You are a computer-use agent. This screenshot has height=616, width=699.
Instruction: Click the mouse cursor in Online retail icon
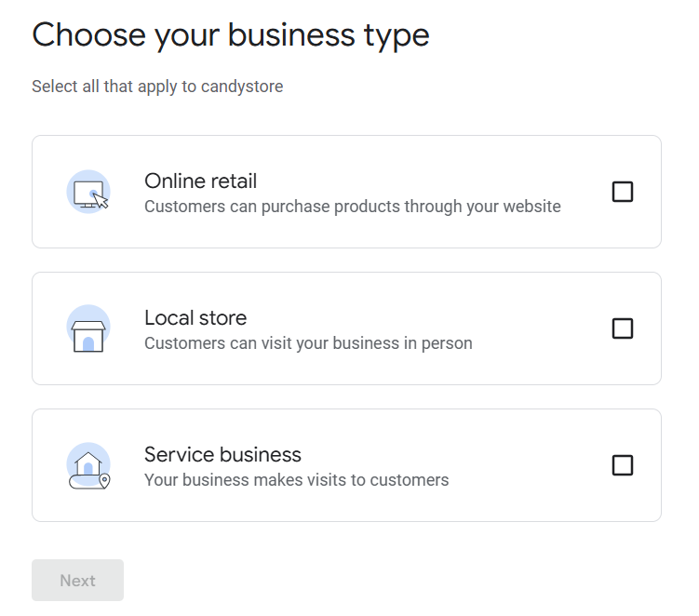101,200
